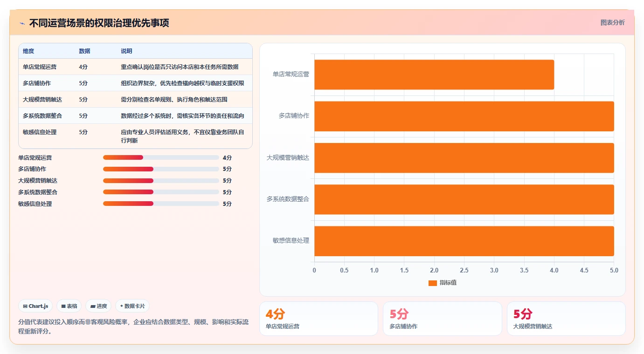Select the 数据卡片 tag chip

(132, 306)
